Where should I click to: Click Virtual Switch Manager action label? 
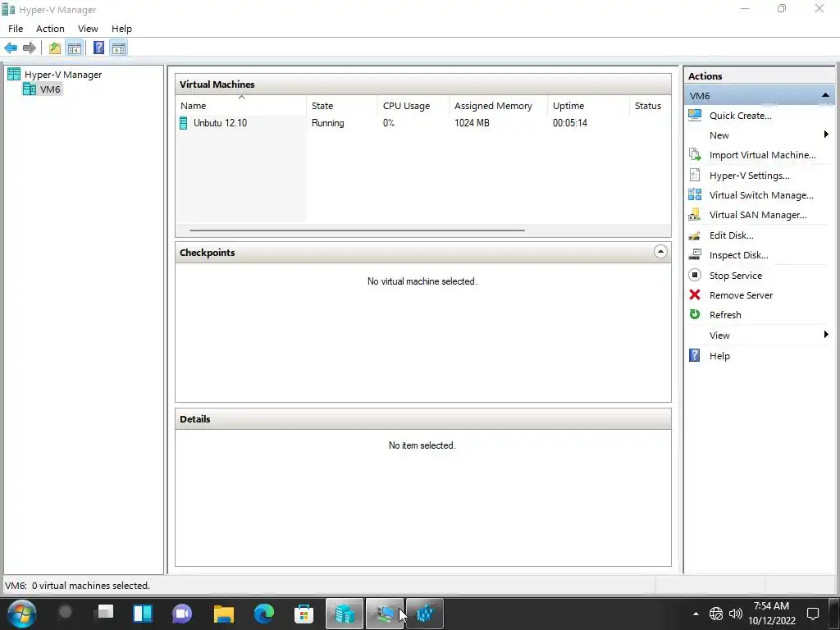761,195
